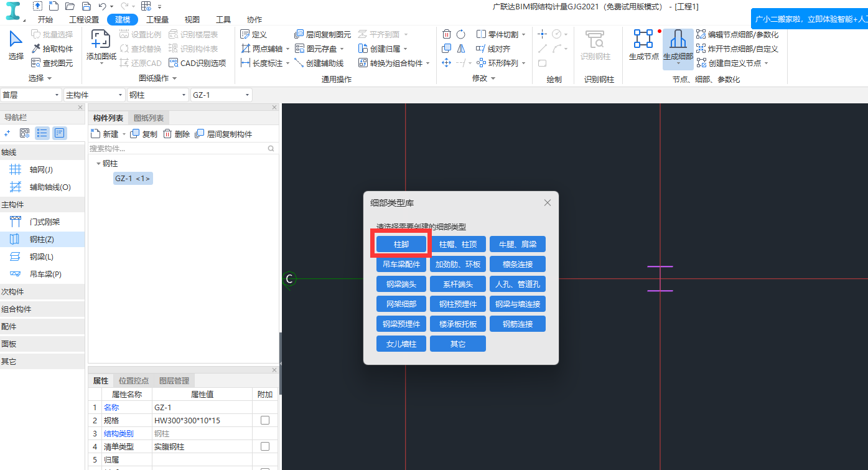Click the 拾取构件 picker tool
The height and width of the screenshot is (470, 868).
tap(52, 49)
